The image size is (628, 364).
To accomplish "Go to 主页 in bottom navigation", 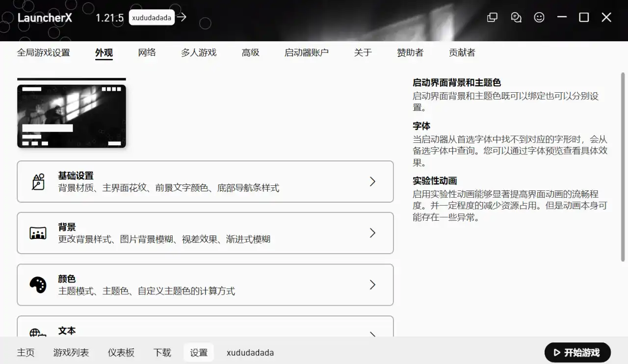I will (x=26, y=352).
